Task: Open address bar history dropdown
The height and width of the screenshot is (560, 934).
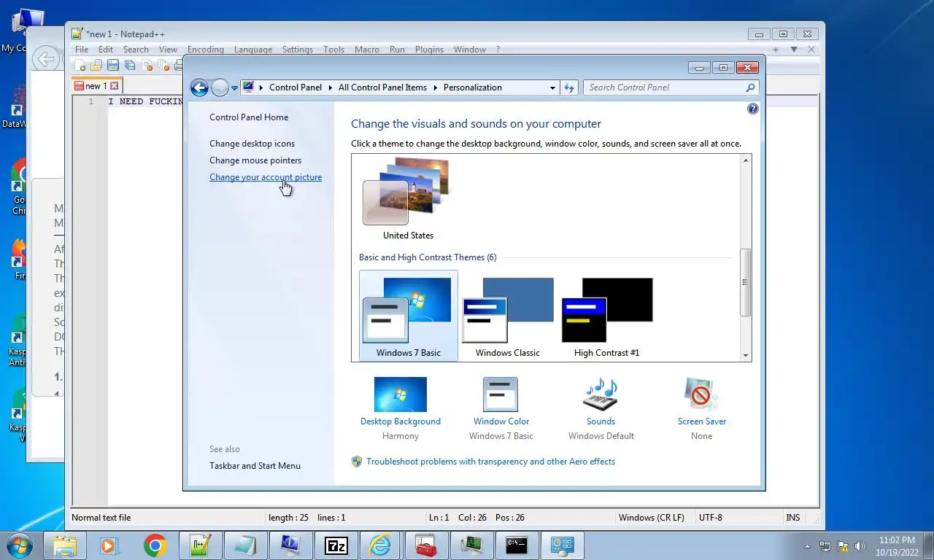Action: tap(552, 87)
